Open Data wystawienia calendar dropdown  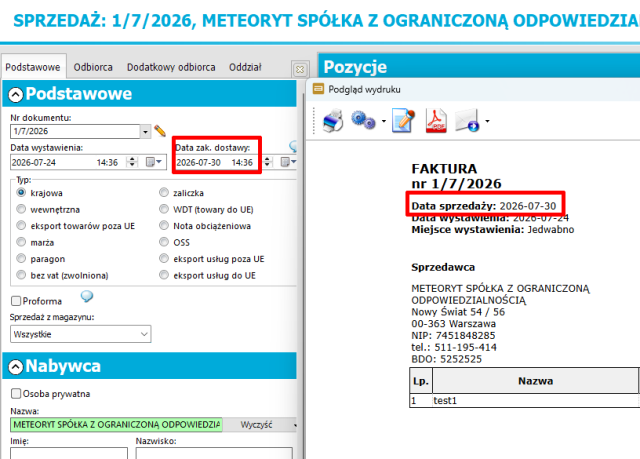(154, 162)
